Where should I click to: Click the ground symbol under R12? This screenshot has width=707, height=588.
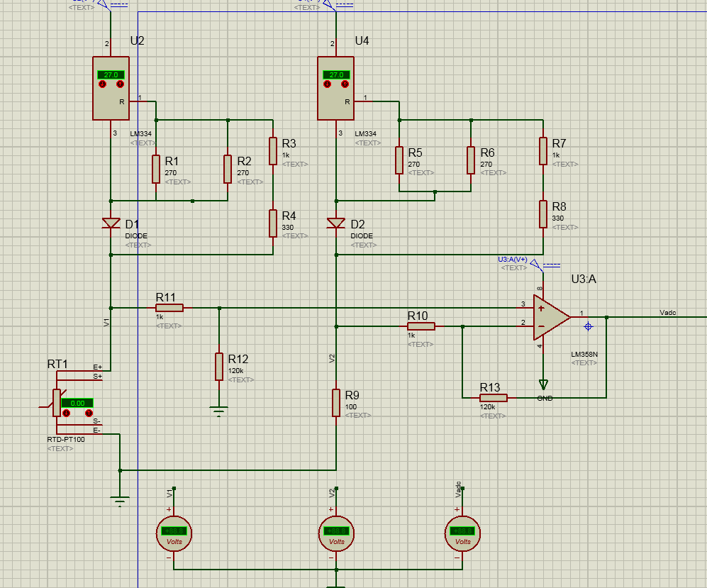218,411
